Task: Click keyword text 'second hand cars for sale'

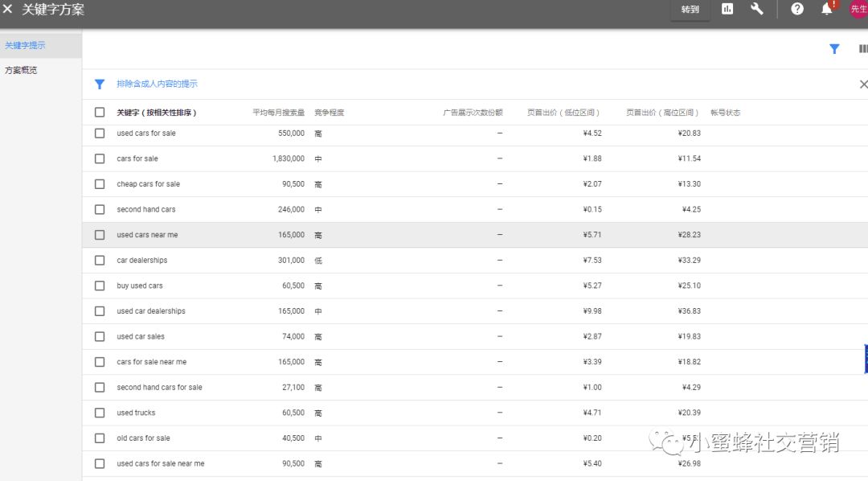Action: pyautogui.click(x=159, y=388)
